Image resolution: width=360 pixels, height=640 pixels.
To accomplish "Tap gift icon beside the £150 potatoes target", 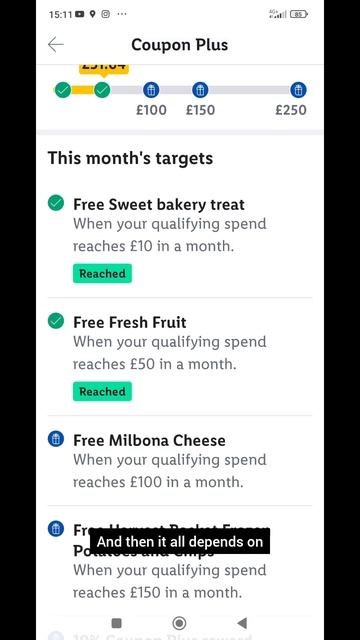I will pyautogui.click(x=56, y=529).
